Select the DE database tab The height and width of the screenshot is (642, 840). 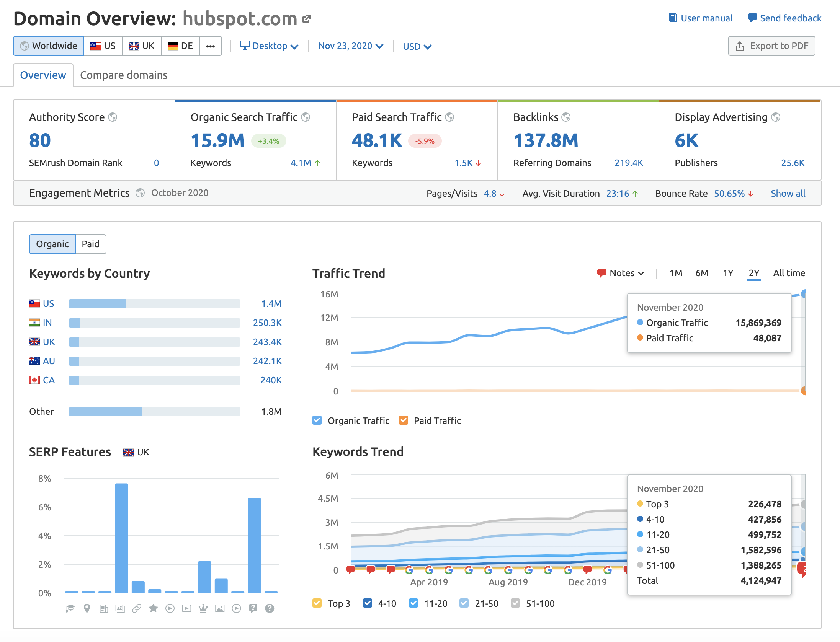click(180, 46)
